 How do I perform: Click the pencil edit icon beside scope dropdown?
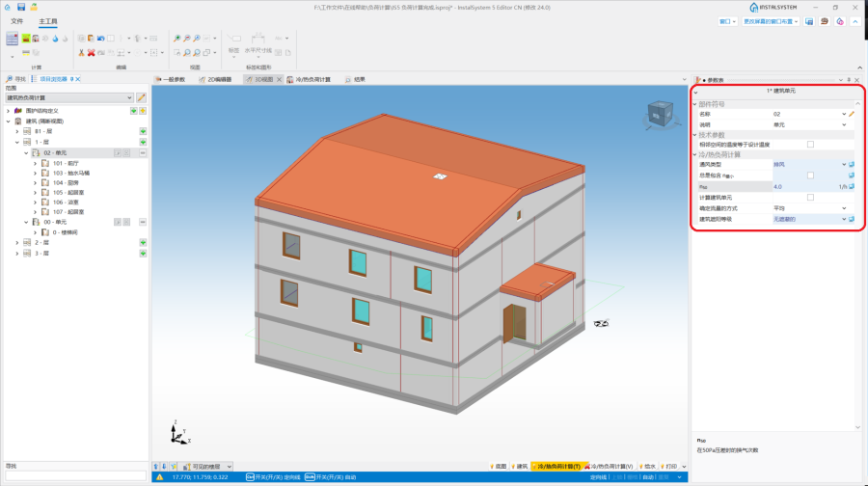click(142, 97)
